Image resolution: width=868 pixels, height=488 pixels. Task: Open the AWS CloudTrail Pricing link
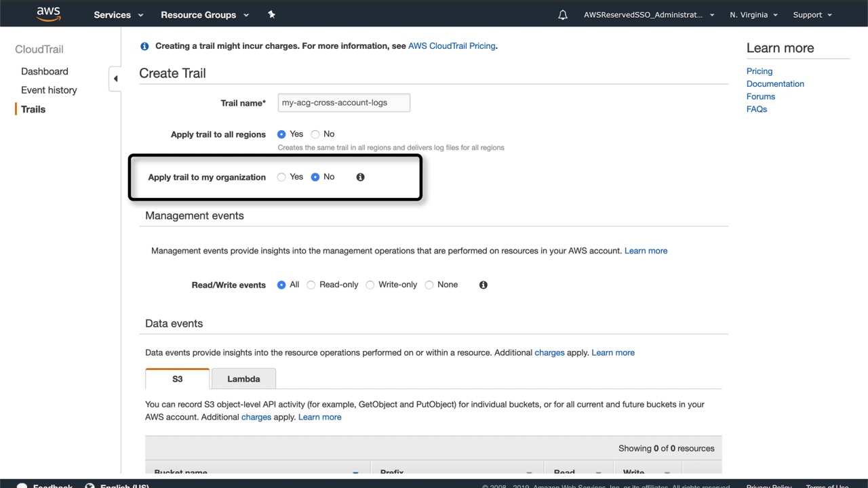(x=452, y=46)
